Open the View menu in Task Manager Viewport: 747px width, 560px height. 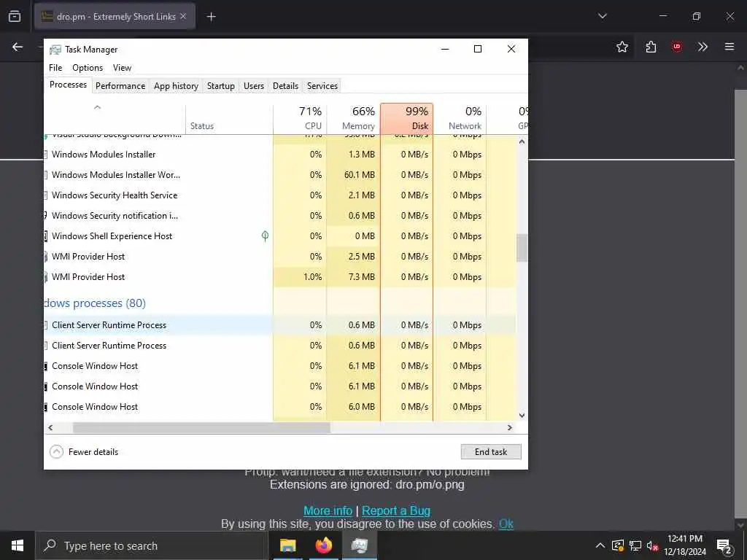tap(122, 68)
